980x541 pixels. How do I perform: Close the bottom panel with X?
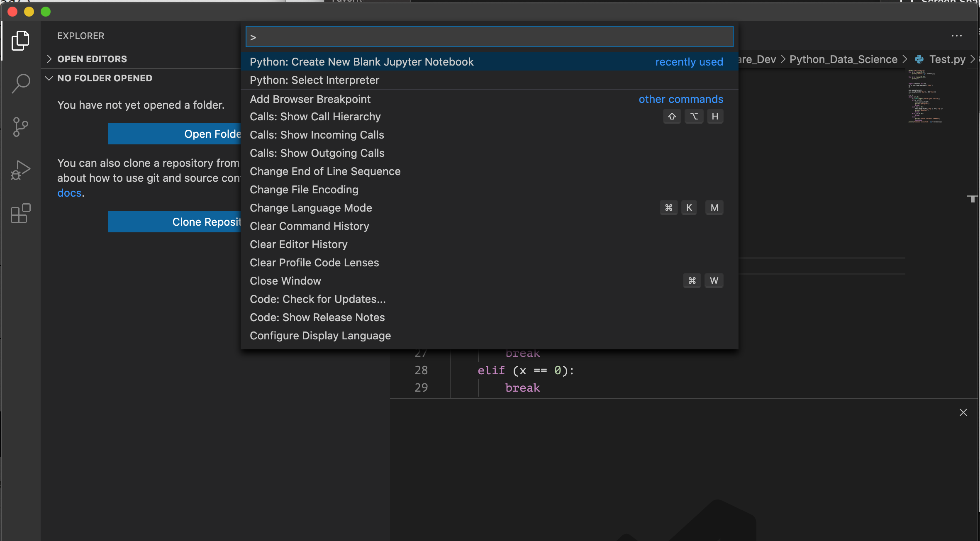[963, 412]
